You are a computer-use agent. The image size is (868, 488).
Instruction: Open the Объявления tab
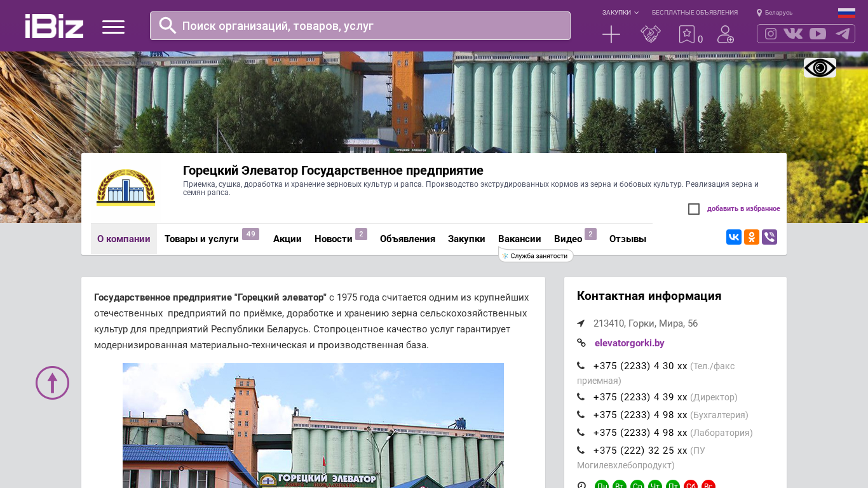(407, 239)
